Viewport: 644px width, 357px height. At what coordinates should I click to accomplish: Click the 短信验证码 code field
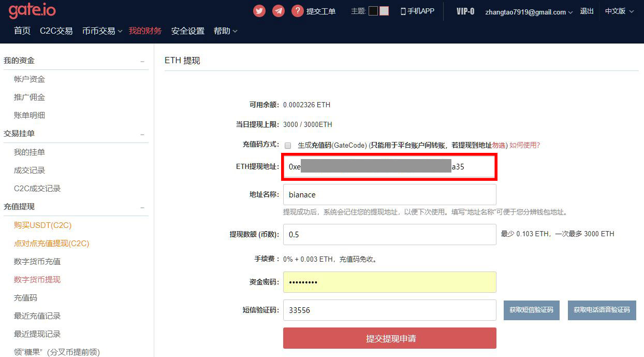(389, 310)
